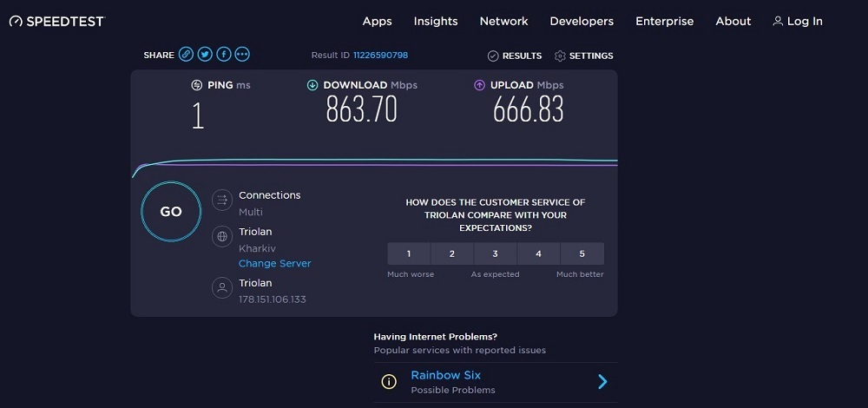Open the Insights menu
The image size is (868, 408).
436,21
